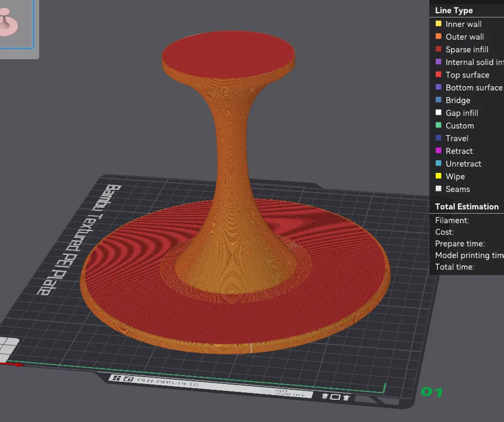Click the Line Type header
Screen dimensions: 504x422
(454, 10)
